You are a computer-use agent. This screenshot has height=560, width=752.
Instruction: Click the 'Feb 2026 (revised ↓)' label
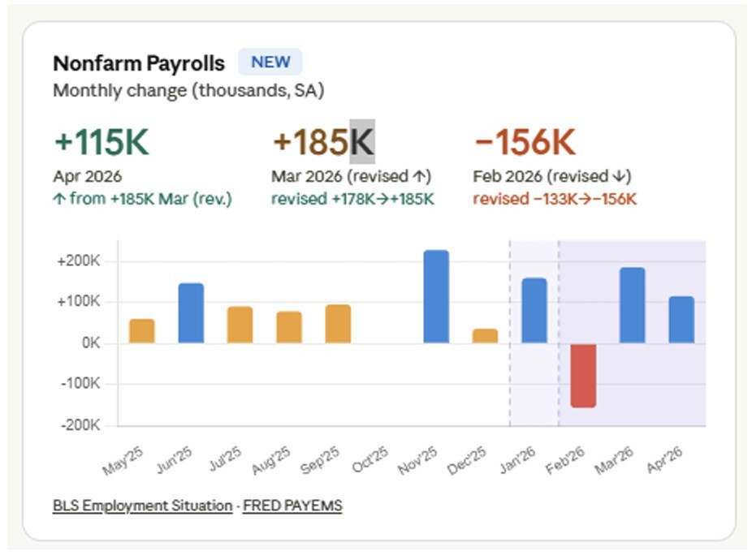552,176
